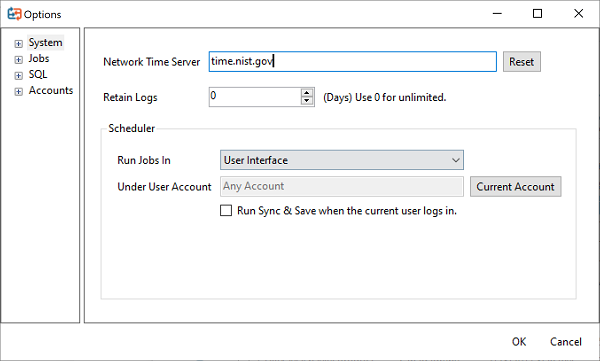This screenshot has height=361, width=600.
Task: Click the Network Time Server label
Action: (152, 62)
